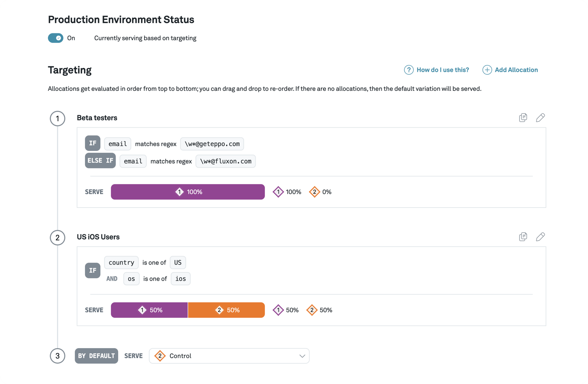Open the pencil editor for US iOS Users
Image resolution: width=588 pixels, height=384 pixels.
click(x=541, y=237)
